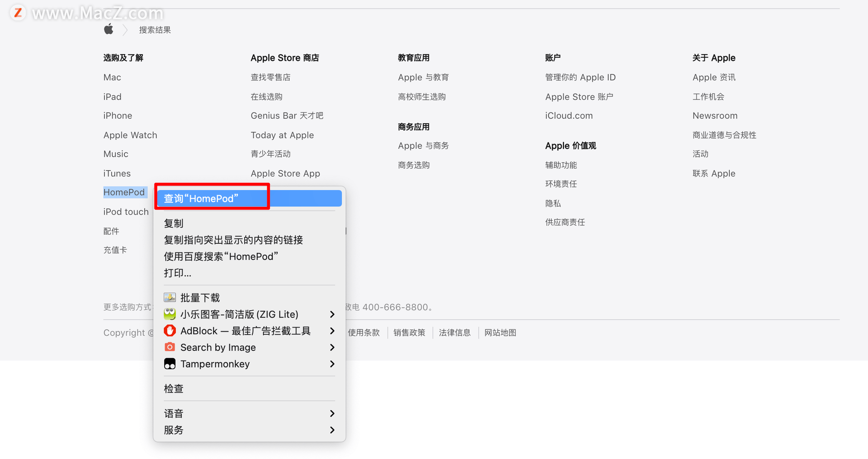
Task: Open the Apple Store 账户 link
Action: pos(579,97)
